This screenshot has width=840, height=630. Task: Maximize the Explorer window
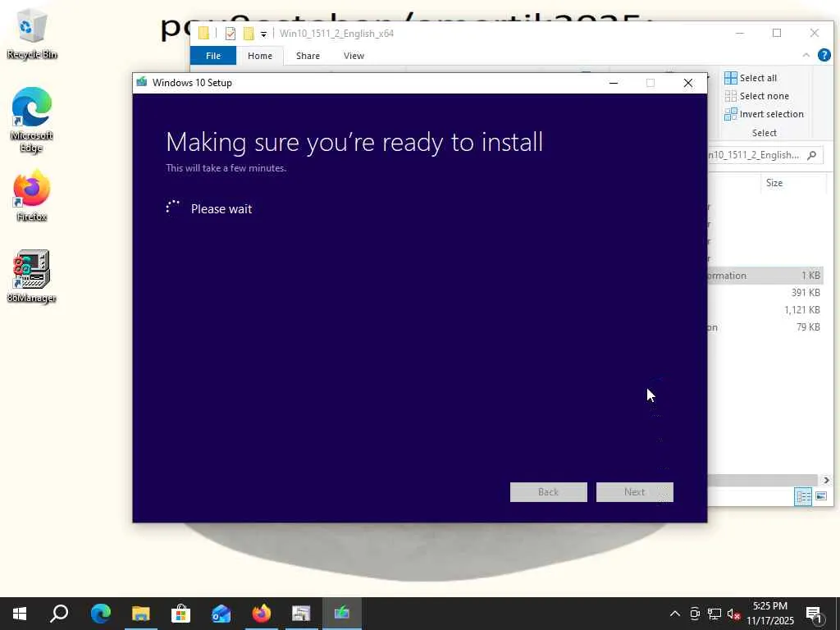[777, 33]
